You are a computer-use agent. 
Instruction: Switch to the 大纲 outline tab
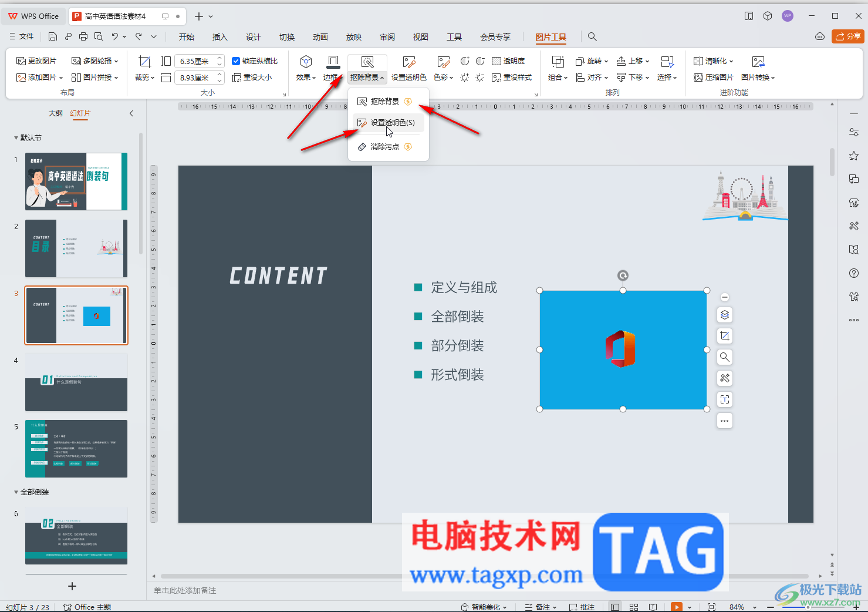(55, 113)
